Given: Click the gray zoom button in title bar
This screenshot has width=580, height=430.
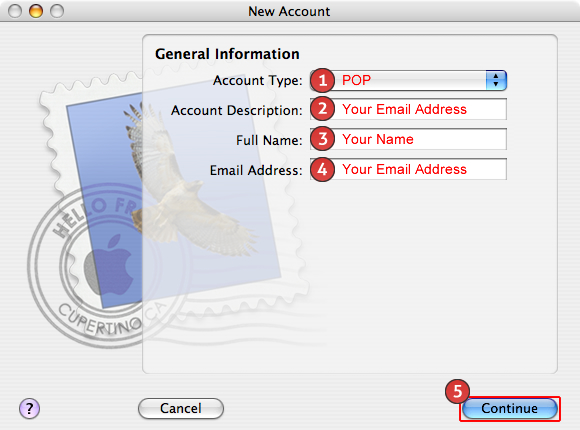Looking at the screenshot, I should click(x=57, y=11).
